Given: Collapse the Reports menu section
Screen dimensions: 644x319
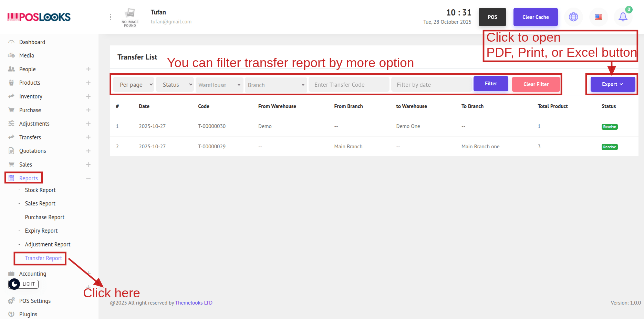Looking at the screenshot, I should (x=88, y=178).
